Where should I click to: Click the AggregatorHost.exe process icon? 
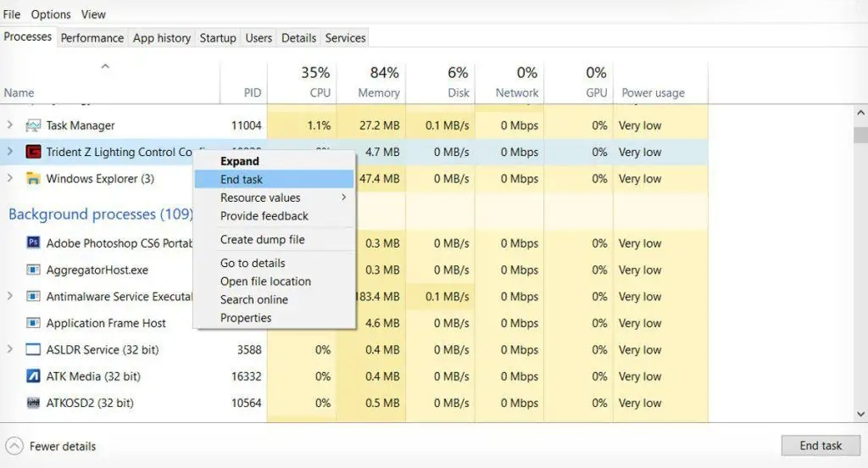tap(33, 270)
